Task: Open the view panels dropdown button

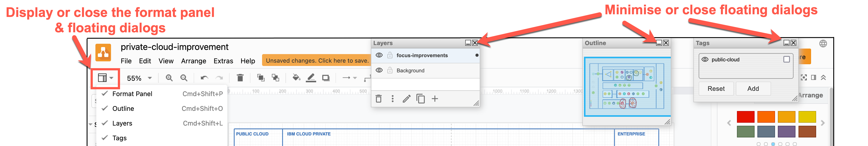Action: point(106,78)
